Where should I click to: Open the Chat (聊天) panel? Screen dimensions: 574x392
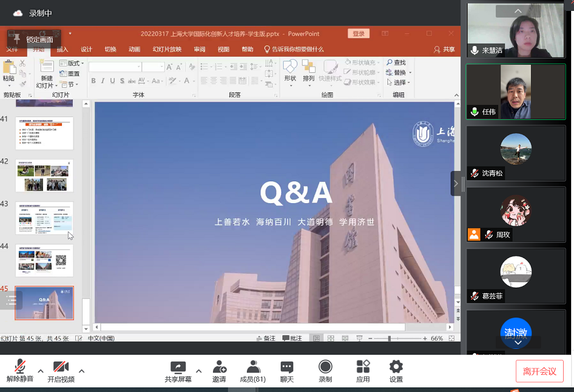tap(286, 371)
